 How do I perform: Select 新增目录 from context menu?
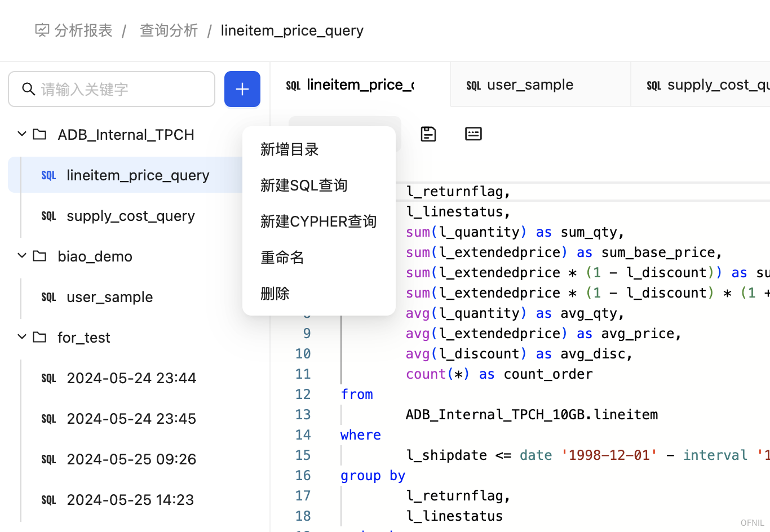[x=290, y=149]
